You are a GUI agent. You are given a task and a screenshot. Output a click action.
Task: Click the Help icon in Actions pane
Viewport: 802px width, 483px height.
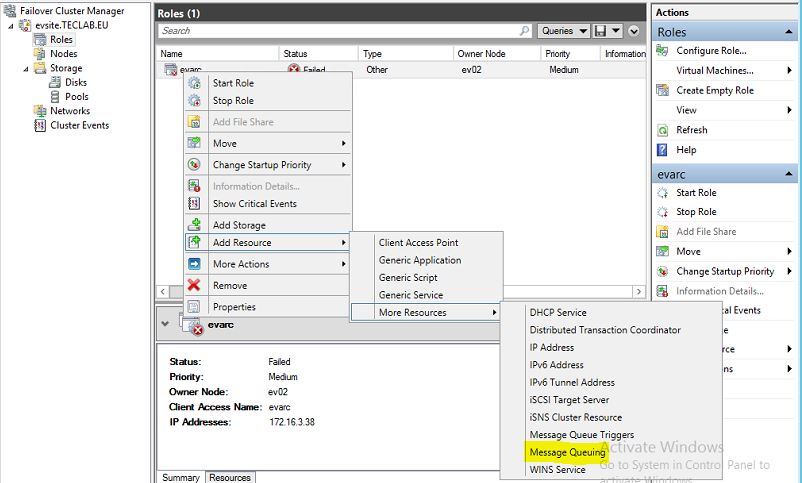pos(664,150)
